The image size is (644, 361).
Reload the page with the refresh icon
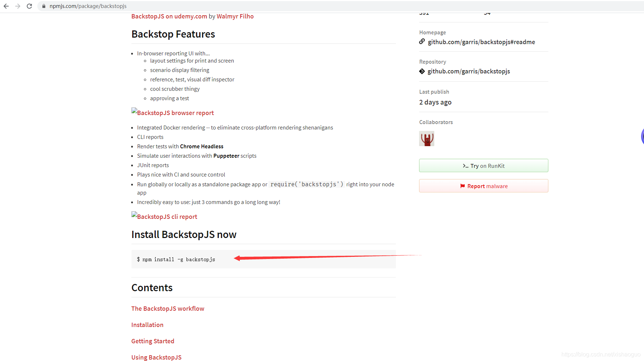click(29, 6)
